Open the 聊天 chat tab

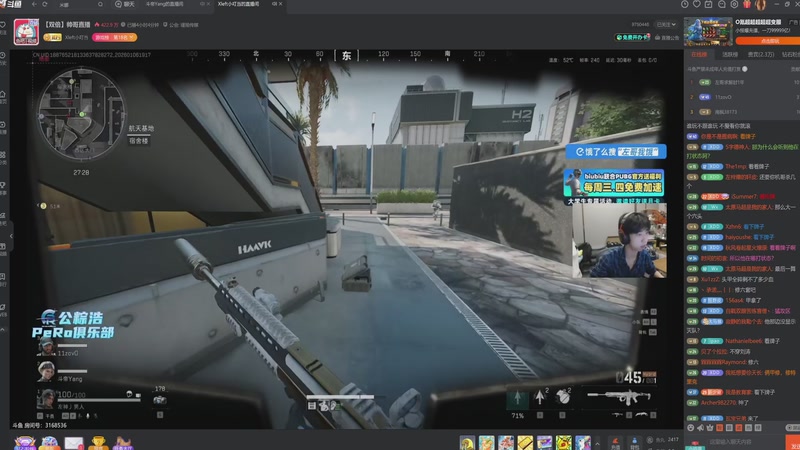pyautogui.click(x=124, y=4)
